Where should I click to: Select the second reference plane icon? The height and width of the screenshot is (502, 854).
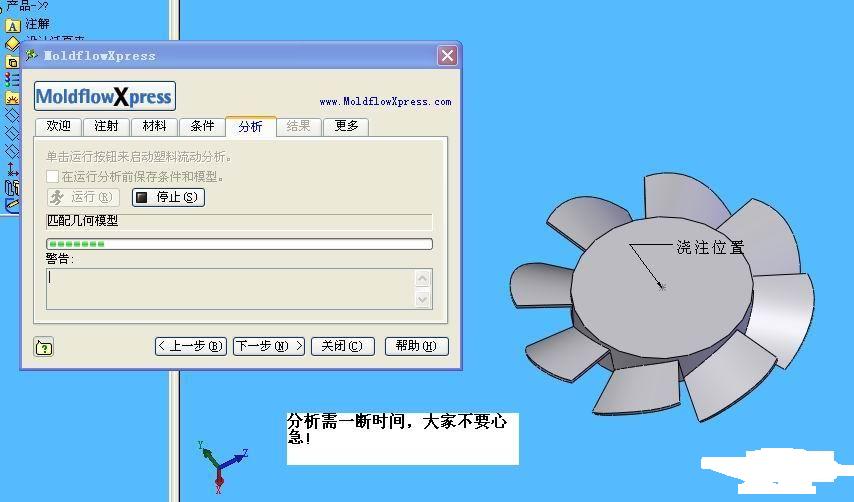click(x=12, y=133)
